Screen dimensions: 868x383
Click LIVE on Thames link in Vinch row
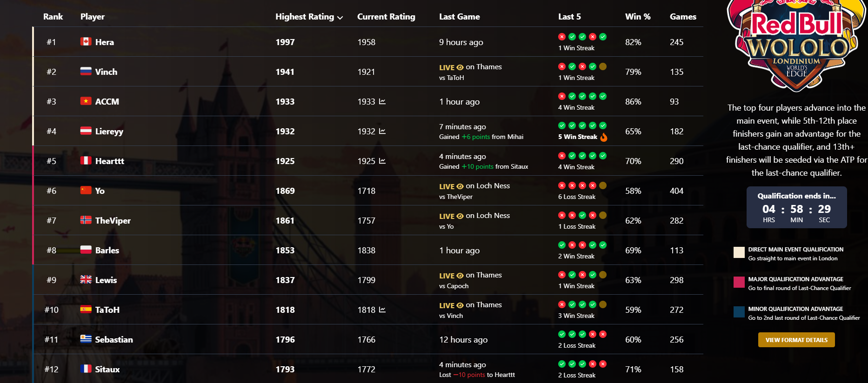[x=470, y=67]
